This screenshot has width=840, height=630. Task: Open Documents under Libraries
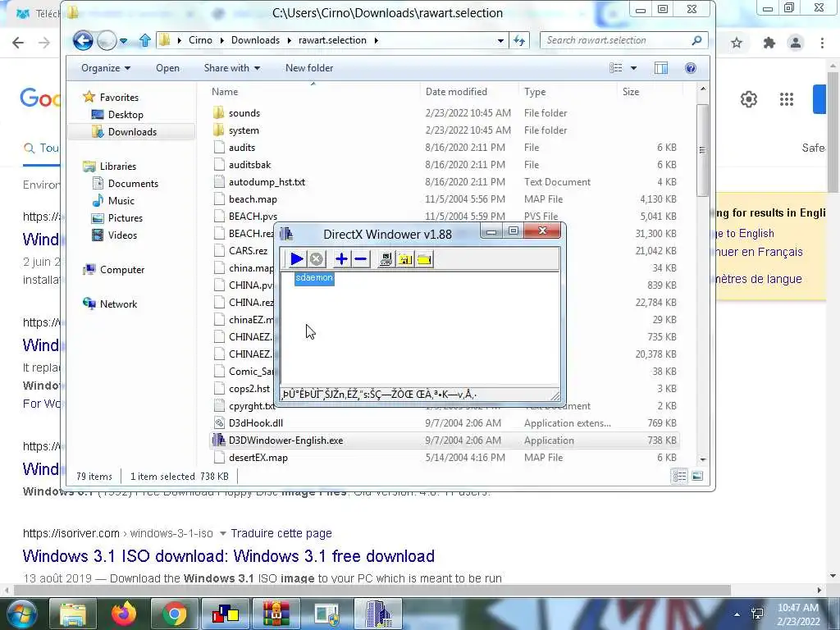pos(133,184)
